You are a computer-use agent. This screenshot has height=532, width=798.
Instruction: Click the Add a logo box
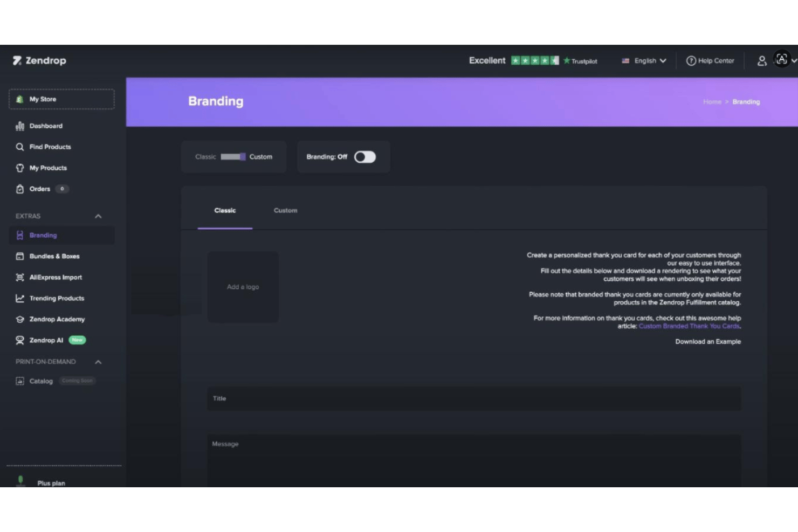point(243,287)
